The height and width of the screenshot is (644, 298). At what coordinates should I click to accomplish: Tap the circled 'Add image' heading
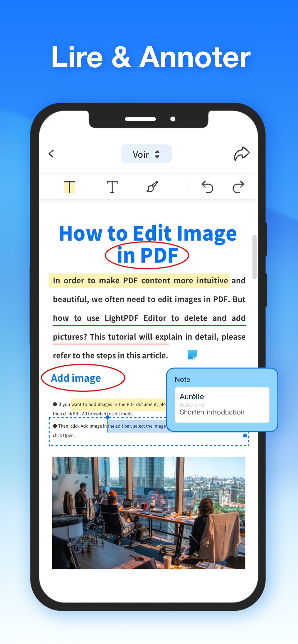76,378
